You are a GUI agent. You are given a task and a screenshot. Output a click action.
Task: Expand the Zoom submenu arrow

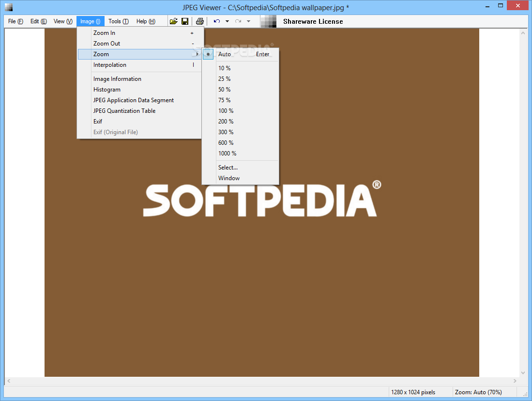[x=197, y=54]
